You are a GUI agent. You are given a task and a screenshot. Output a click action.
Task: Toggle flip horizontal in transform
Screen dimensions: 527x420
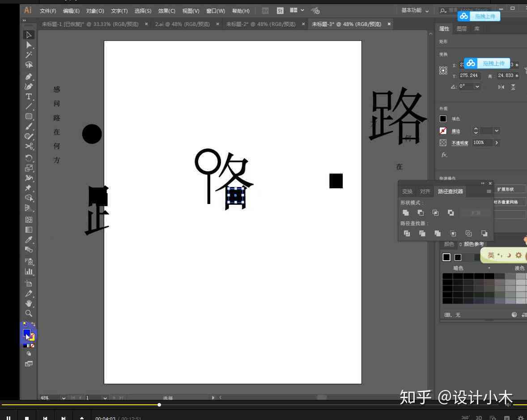pyautogui.click(x=501, y=87)
